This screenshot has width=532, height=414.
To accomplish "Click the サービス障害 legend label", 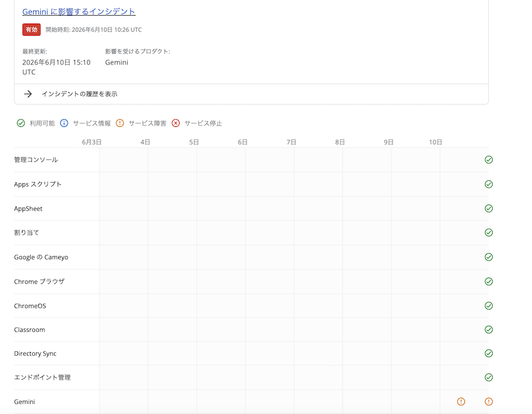I will click(x=148, y=123).
